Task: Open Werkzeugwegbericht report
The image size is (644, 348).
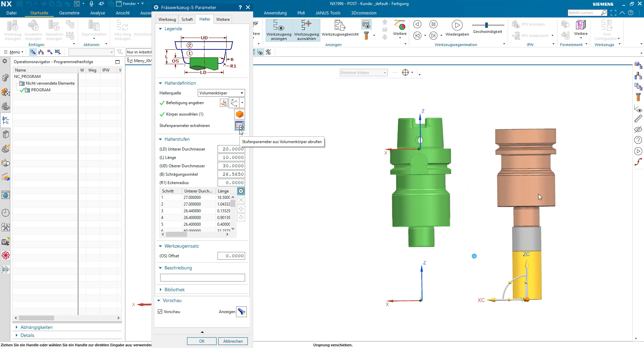Action: tap(340, 28)
